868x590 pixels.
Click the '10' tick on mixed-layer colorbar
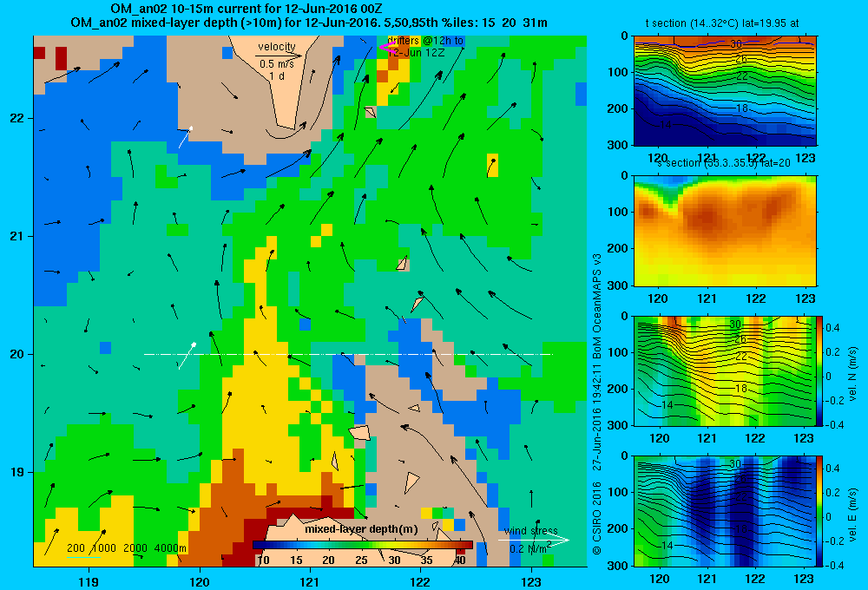tap(264, 560)
